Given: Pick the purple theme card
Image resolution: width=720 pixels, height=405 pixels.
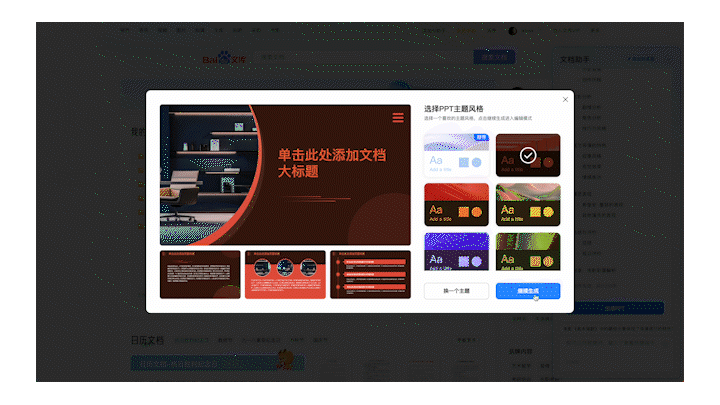Looking at the screenshot, I should [456, 251].
